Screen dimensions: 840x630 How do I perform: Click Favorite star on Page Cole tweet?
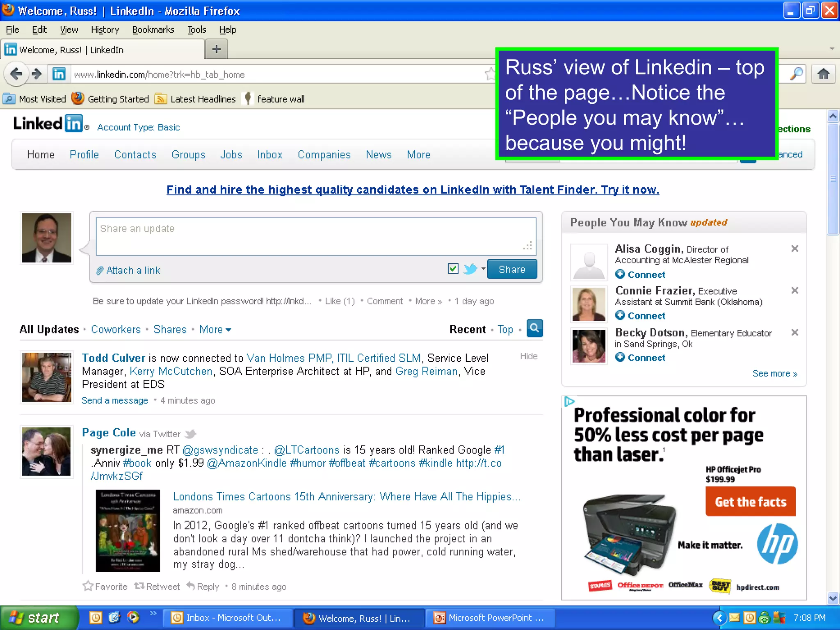pyautogui.click(x=105, y=586)
